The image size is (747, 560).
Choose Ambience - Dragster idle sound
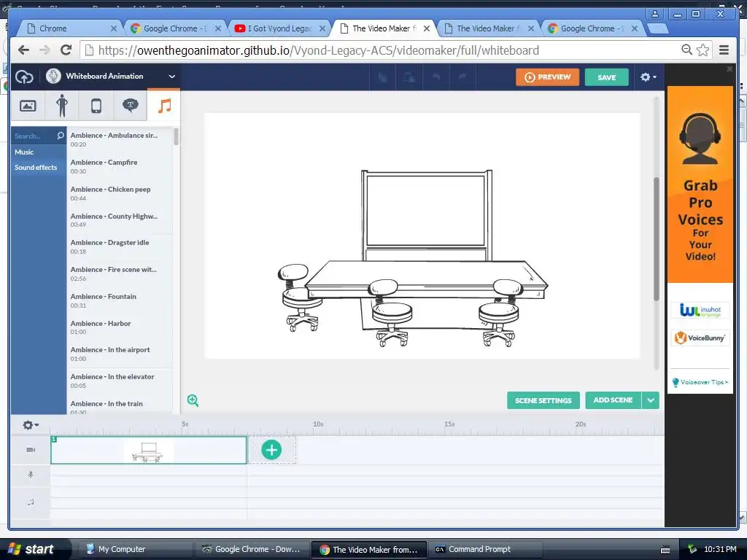click(119, 246)
